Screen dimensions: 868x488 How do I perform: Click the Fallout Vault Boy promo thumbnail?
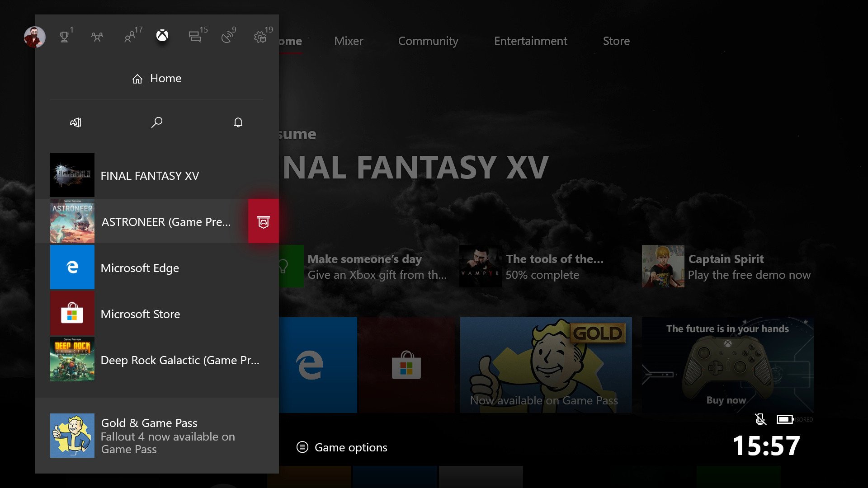(72, 436)
